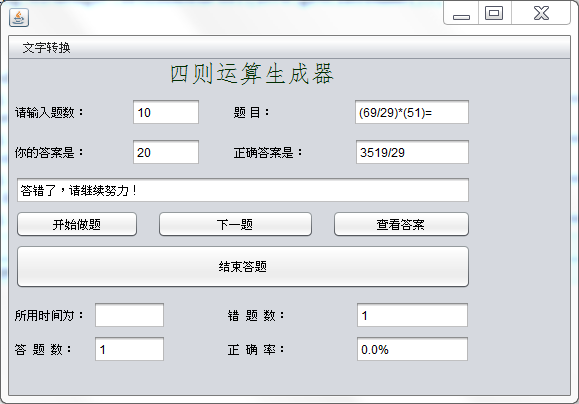Close the window

[541, 13]
